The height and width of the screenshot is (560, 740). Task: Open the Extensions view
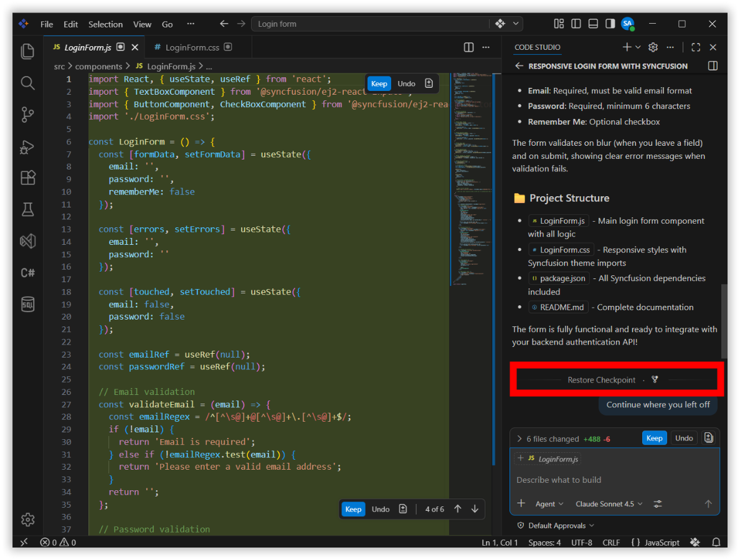(x=28, y=178)
